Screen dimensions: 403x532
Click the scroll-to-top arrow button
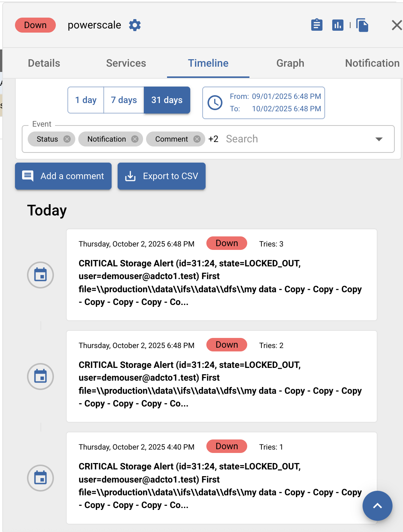[377, 506]
